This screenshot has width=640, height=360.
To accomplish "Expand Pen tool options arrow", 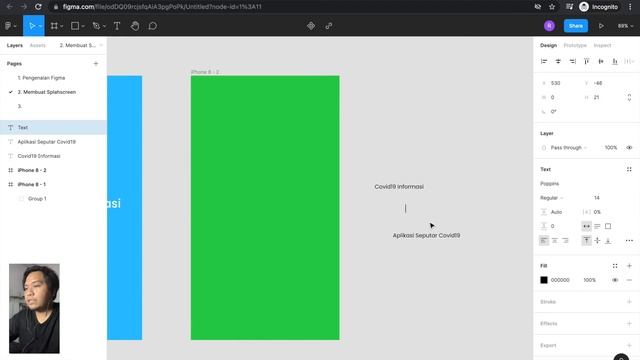I will 104,26.
